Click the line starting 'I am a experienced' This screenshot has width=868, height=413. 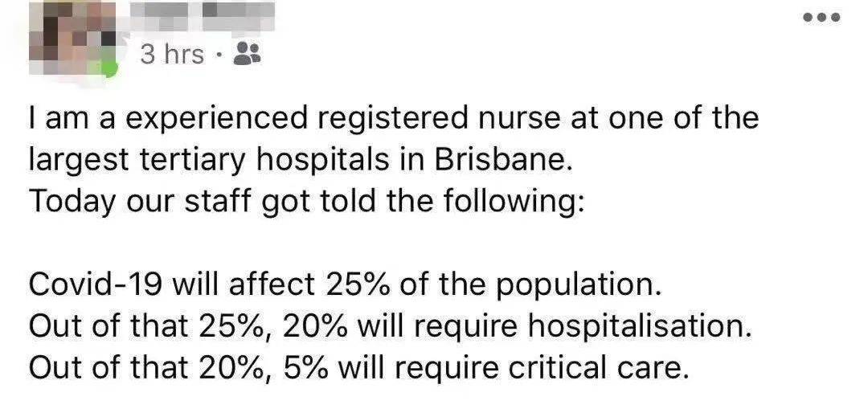(393, 117)
